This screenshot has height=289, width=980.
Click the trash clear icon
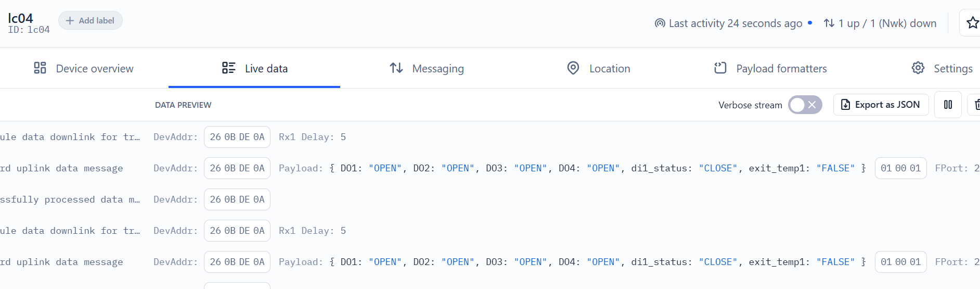click(976, 105)
